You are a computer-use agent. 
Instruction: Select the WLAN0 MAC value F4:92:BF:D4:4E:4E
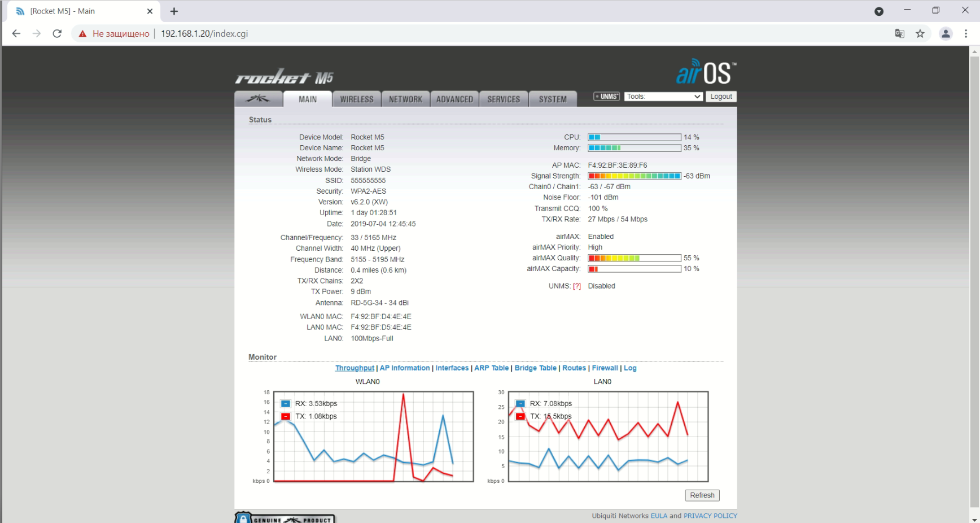(x=381, y=317)
